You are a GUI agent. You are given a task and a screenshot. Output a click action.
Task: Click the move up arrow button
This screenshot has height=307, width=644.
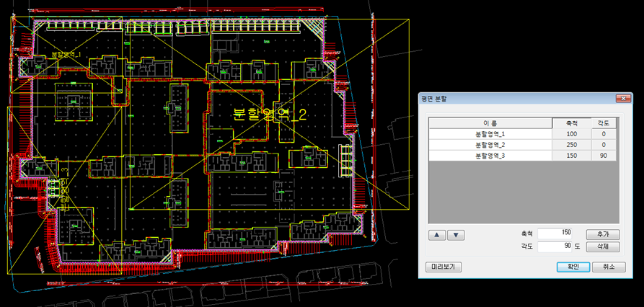437,235
